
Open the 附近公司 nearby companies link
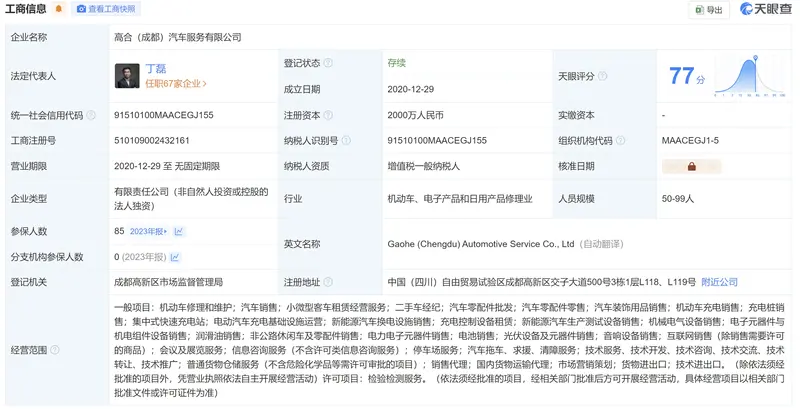tap(719, 282)
